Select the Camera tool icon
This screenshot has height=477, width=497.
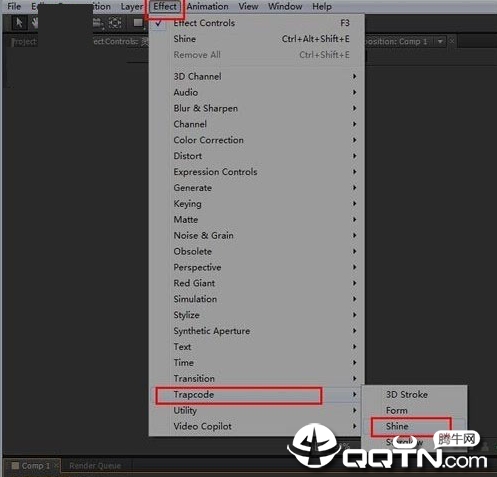[97, 23]
